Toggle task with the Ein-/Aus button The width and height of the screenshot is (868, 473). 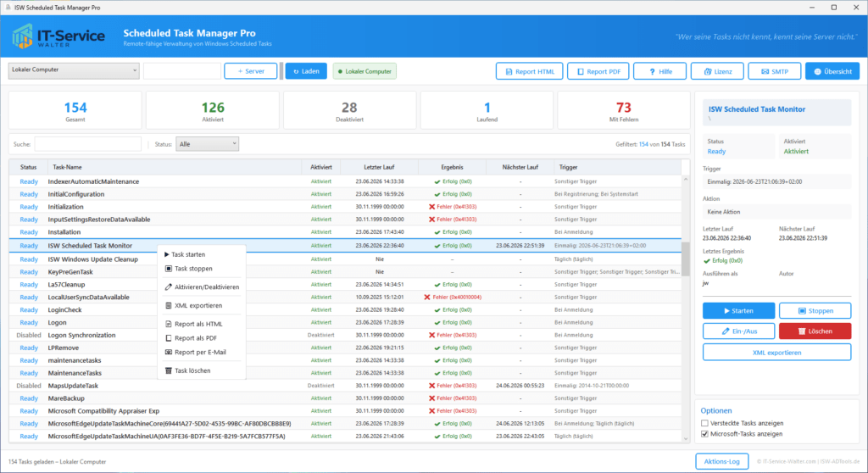[x=738, y=331]
